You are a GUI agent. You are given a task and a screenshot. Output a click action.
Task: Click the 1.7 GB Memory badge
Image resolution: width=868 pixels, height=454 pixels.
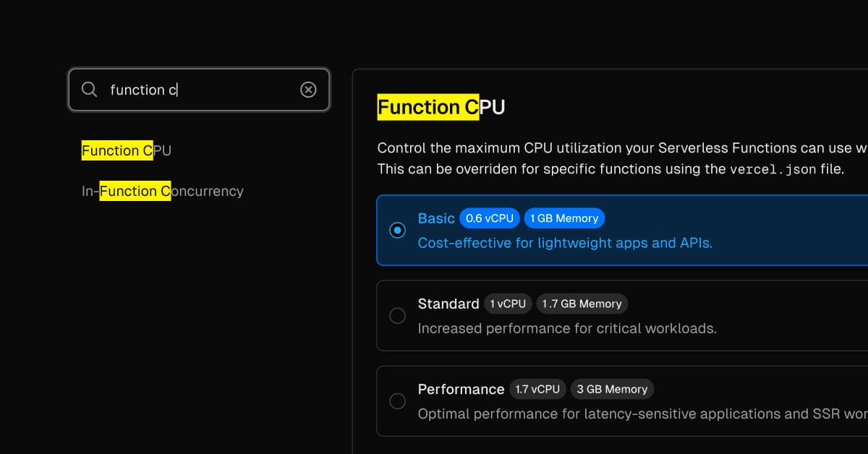(x=582, y=304)
